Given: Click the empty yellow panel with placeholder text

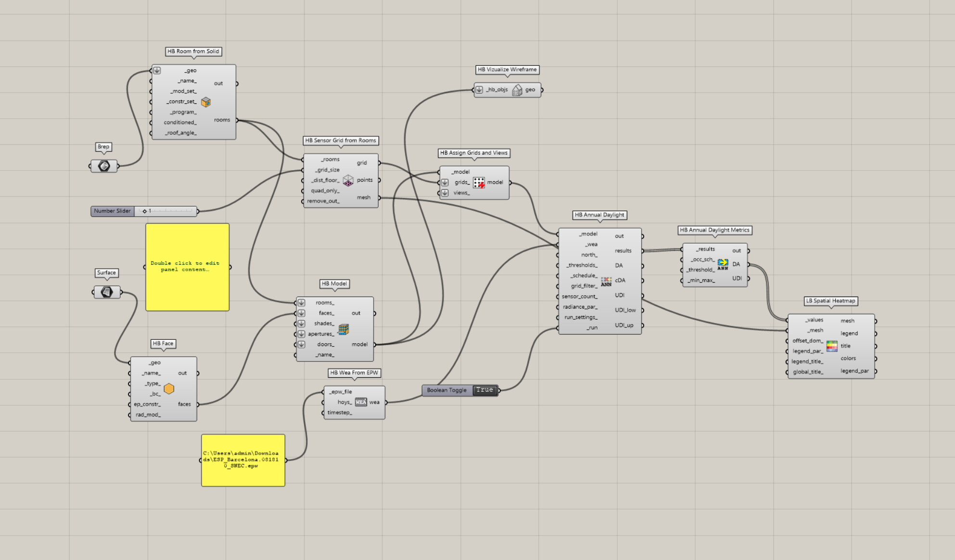Looking at the screenshot, I should (x=187, y=267).
